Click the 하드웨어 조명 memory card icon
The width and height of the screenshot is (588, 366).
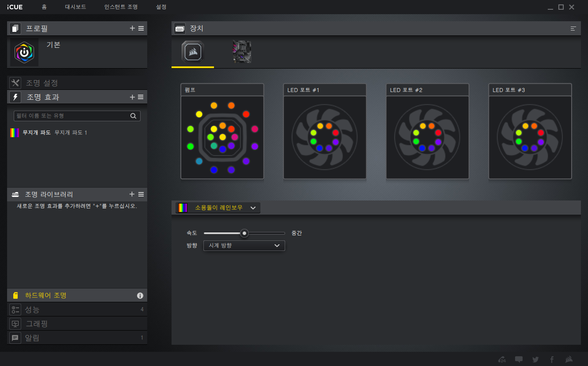[x=15, y=296]
